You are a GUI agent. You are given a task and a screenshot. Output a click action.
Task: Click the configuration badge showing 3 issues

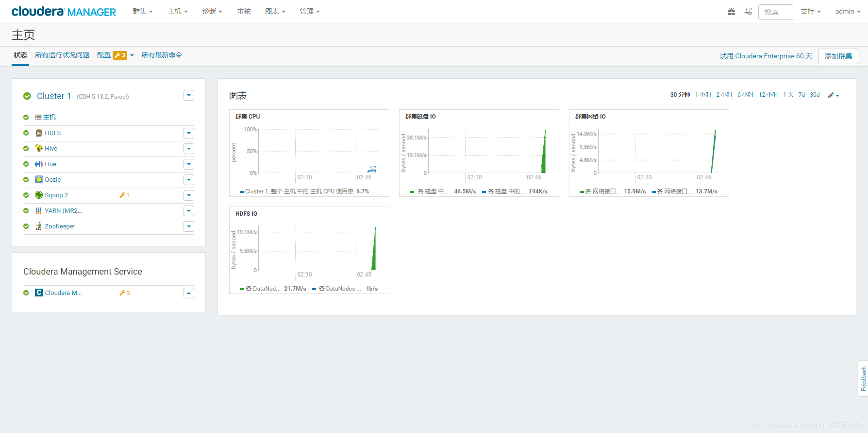point(120,55)
